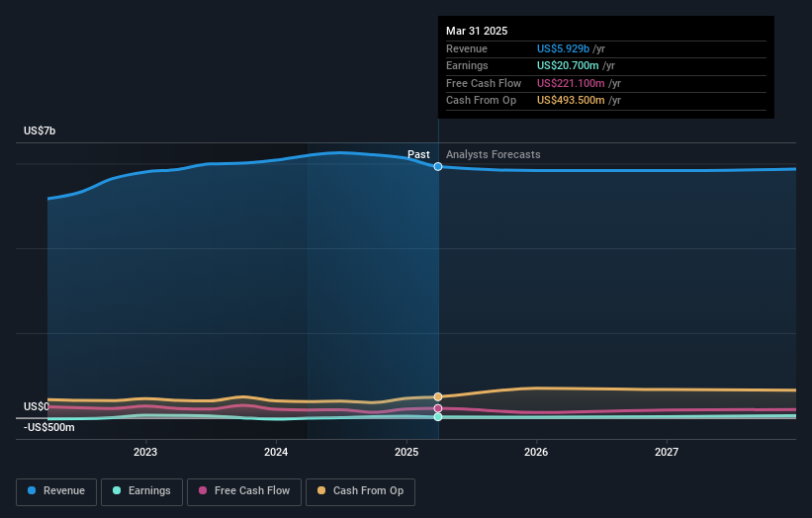
Task: Click the Cash From Op orange data point marker
Action: 438,397
